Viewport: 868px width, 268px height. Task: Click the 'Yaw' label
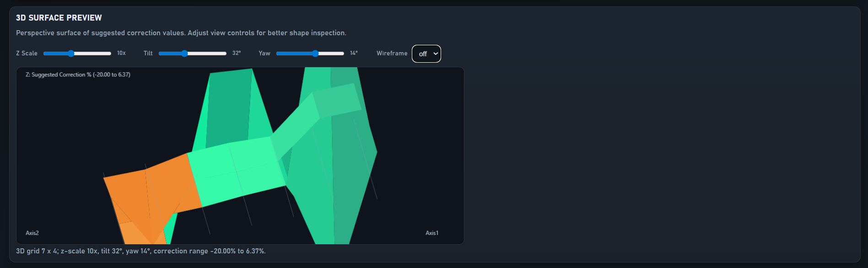(x=264, y=53)
